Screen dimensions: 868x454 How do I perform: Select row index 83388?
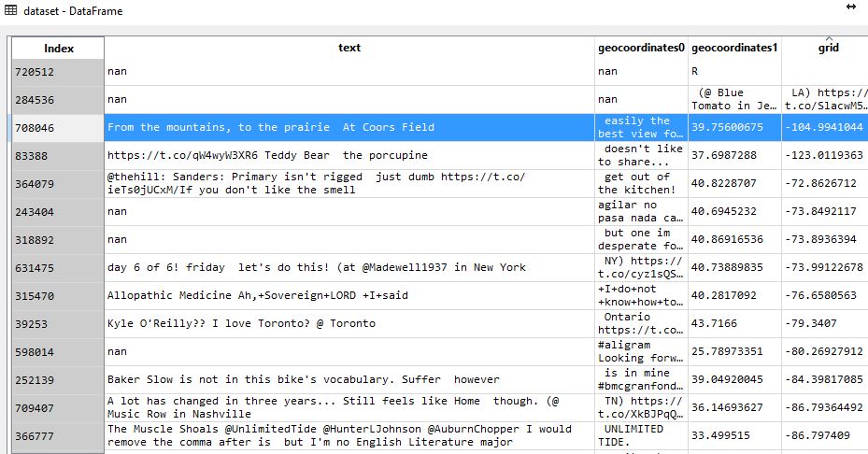tap(58, 156)
